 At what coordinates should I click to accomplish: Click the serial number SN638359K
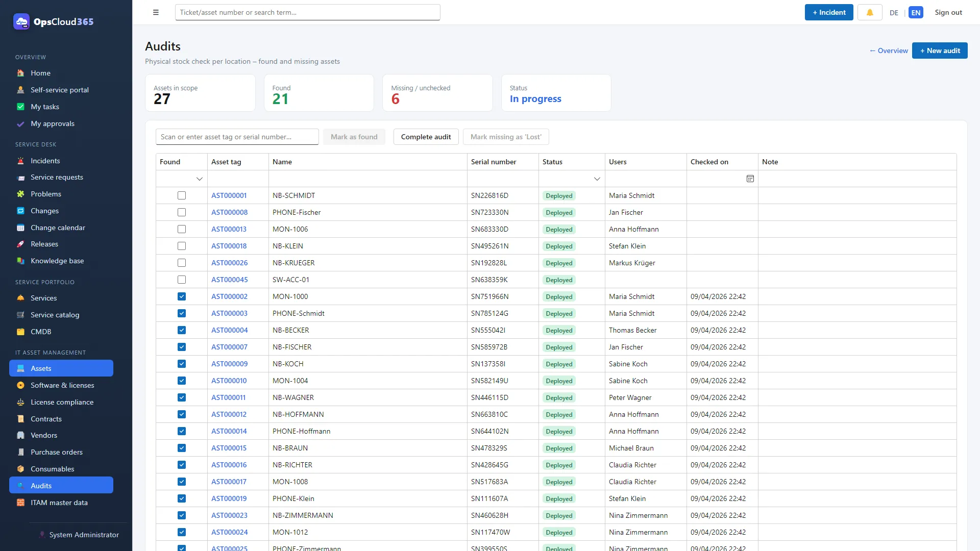pos(489,280)
